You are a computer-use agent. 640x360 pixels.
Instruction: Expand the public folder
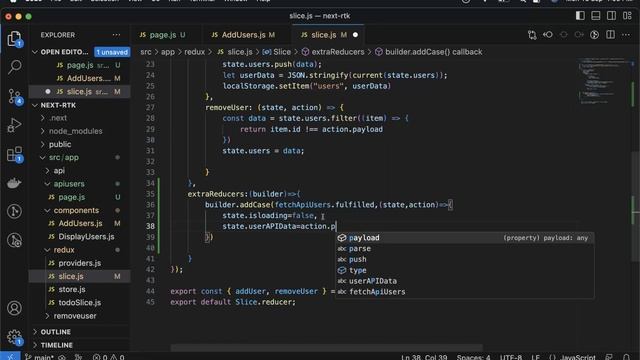coord(60,144)
